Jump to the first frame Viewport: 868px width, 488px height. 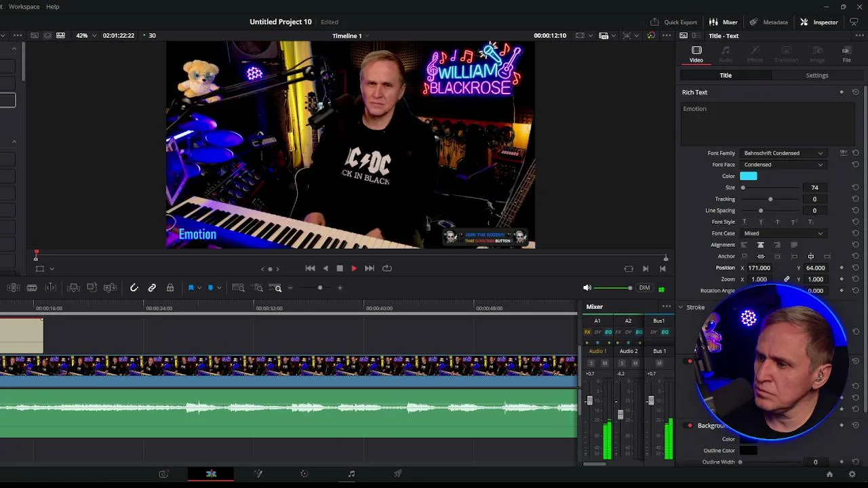point(310,268)
